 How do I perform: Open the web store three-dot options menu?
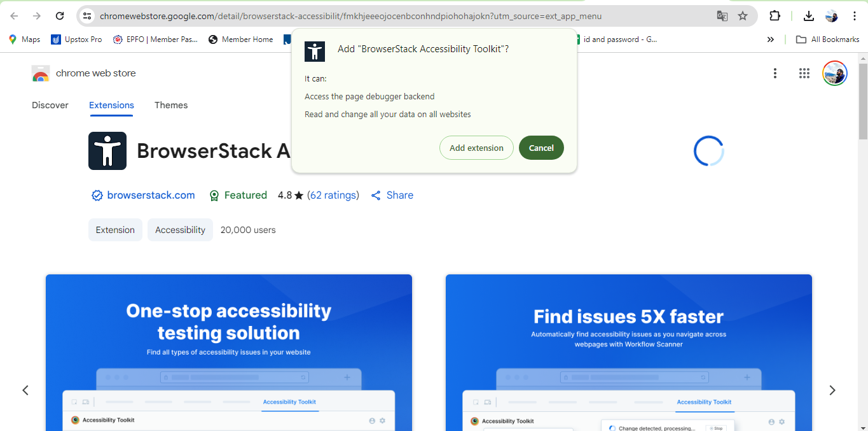pyautogui.click(x=775, y=73)
